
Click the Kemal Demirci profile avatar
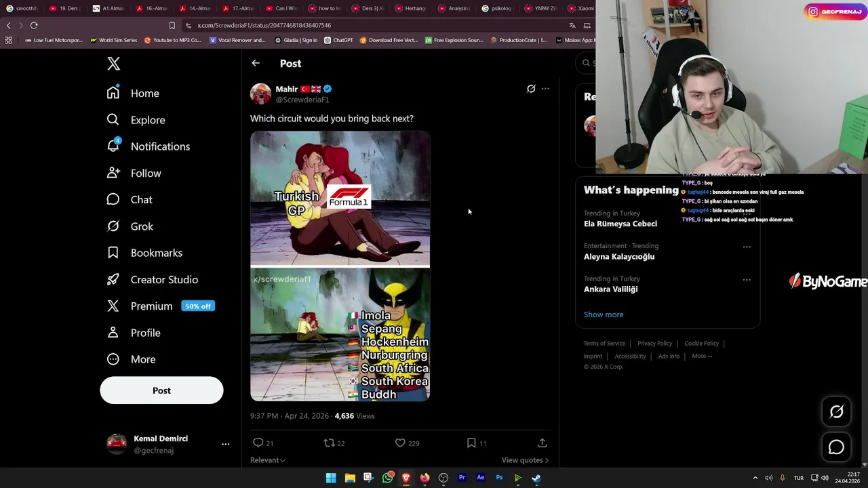pyautogui.click(x=117, y=444)
